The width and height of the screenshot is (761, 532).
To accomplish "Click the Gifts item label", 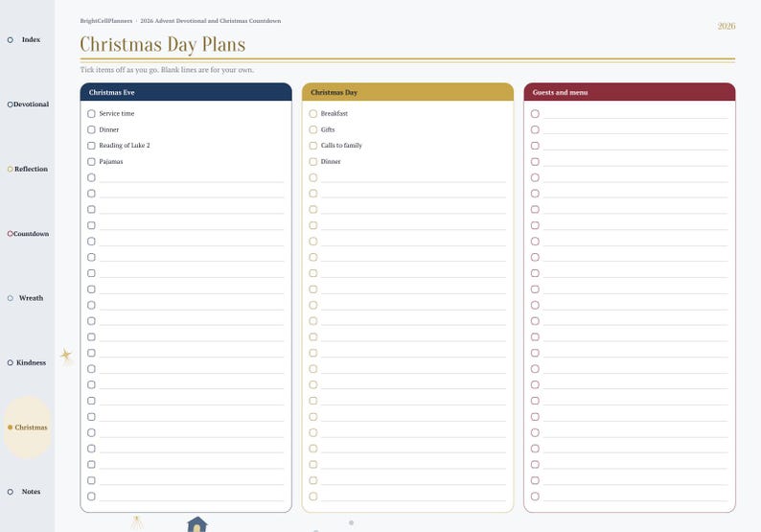I will point(328,129).
